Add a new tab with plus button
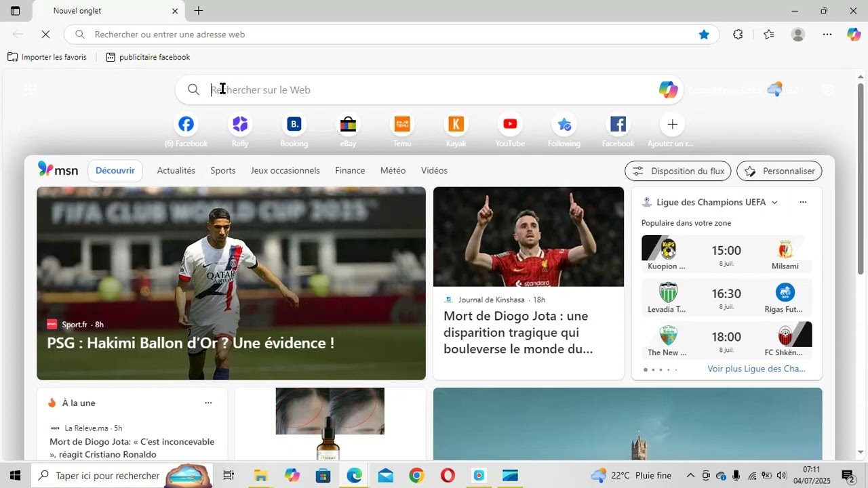This screenshot has width=868, height=488. click(x=199, y=11)
